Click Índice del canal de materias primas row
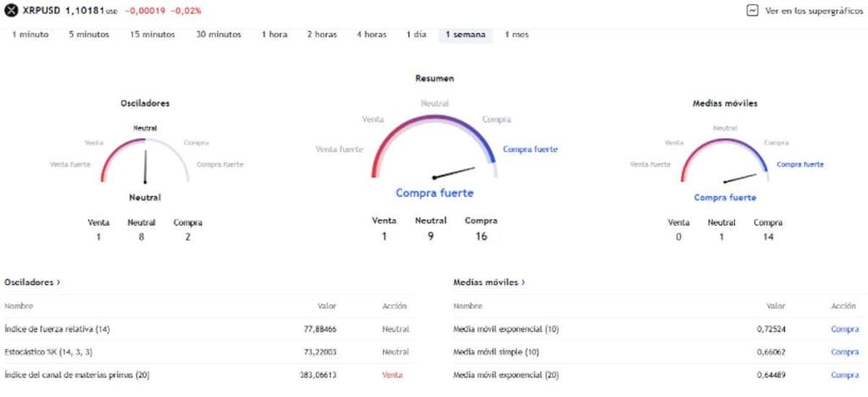 [209, 375]
